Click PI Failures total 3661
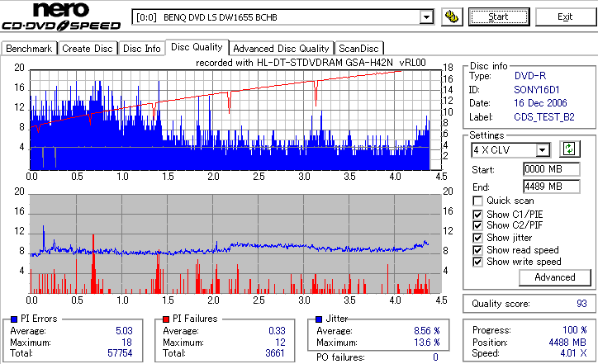This screenshot has width=598, height=364. [x=275, y=353]
